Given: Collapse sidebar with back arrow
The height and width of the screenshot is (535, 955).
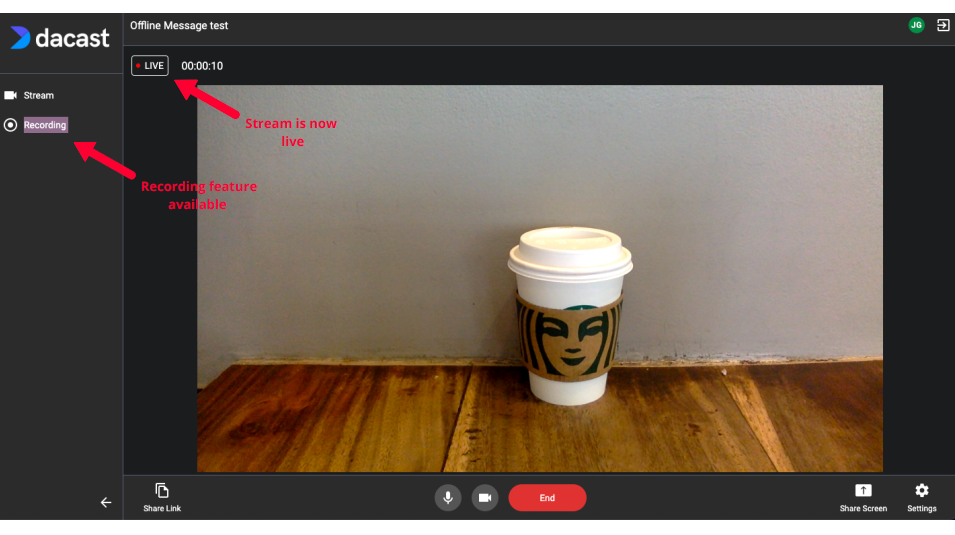Looking at the screenshot, I should coord(106,503).
